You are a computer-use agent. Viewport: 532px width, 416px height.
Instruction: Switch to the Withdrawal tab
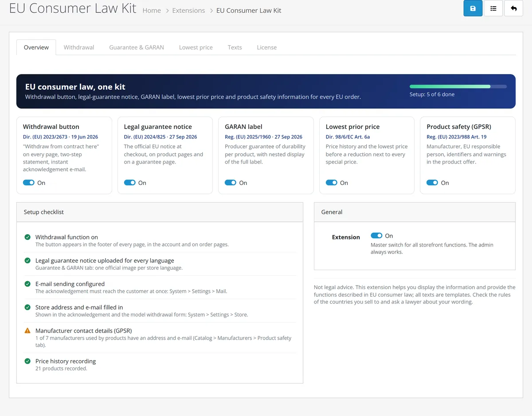pos(79,47)
